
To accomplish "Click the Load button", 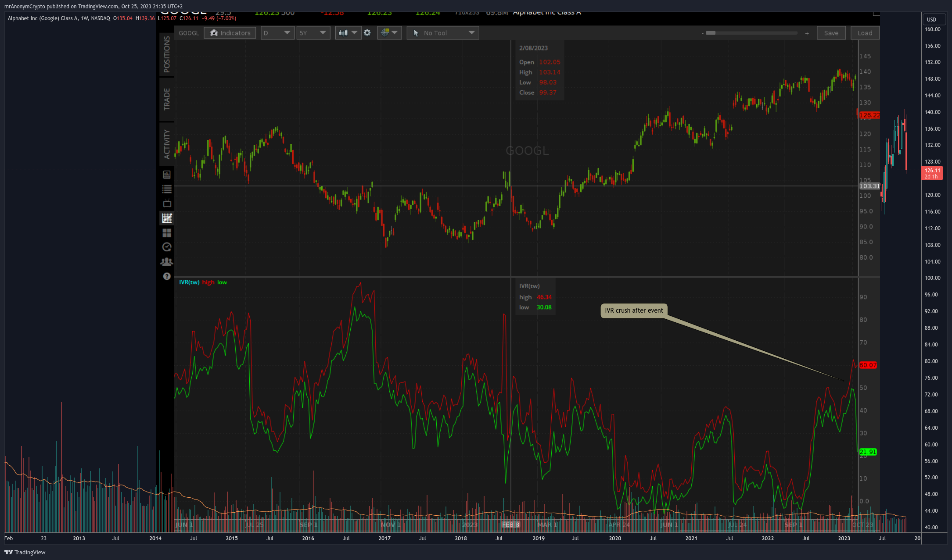I will tap(865, 33).
